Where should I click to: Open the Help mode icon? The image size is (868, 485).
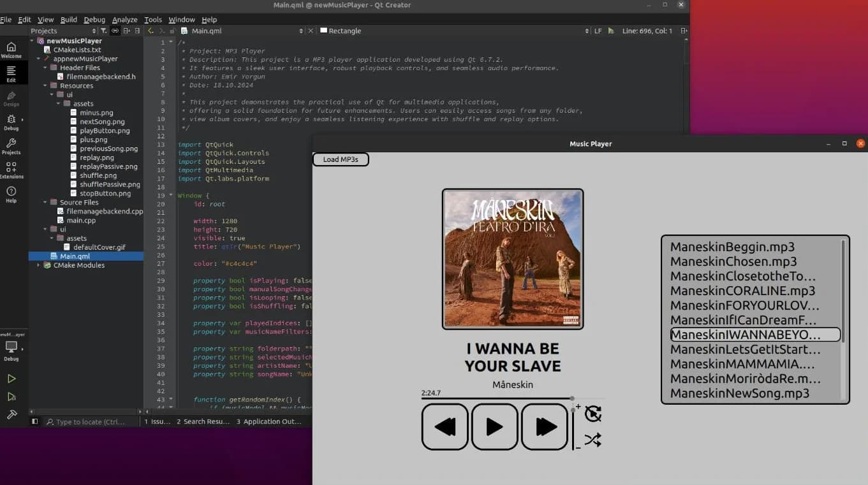11,194
